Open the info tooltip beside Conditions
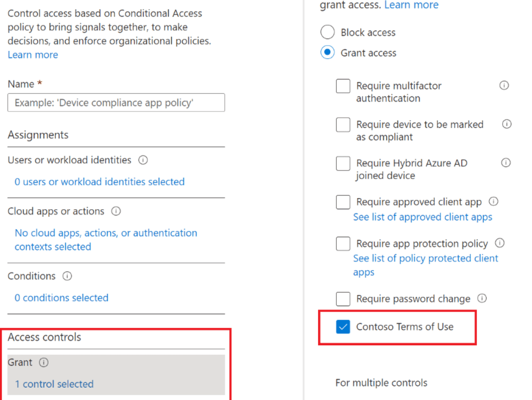This screenshot has height=400, width=532. (66, 276)
